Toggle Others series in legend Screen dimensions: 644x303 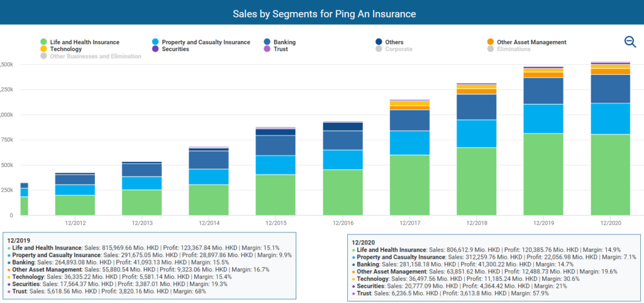[389, 42]
